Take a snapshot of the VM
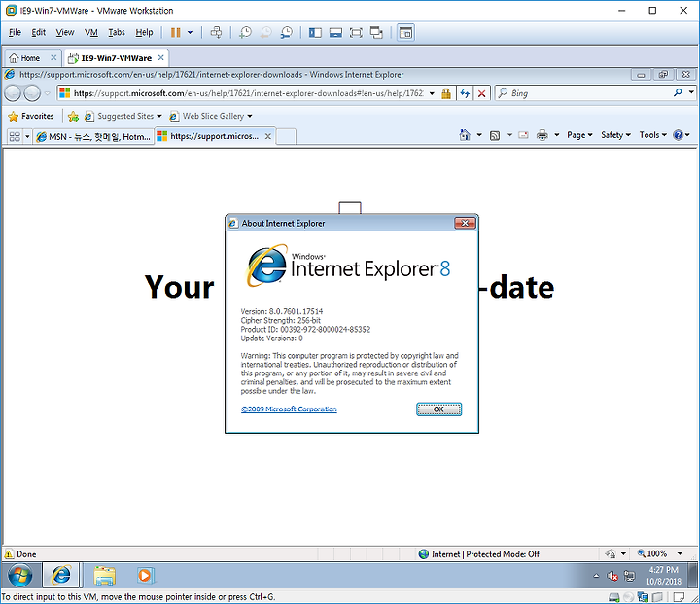The width and height of the screenshot is (700, 604). [x=245, y=33]
